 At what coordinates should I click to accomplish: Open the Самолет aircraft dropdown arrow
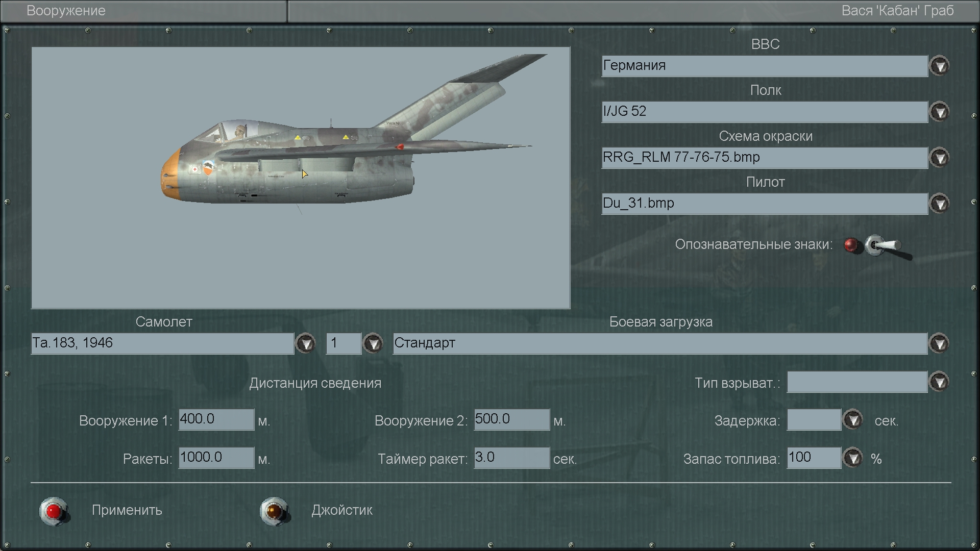[306, 343]
